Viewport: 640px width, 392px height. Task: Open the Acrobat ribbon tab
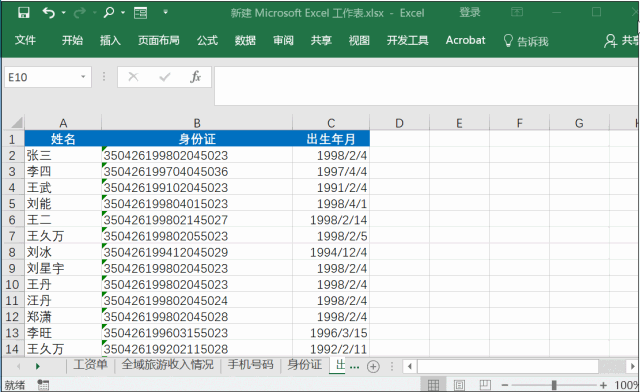(x=465, y=40)
